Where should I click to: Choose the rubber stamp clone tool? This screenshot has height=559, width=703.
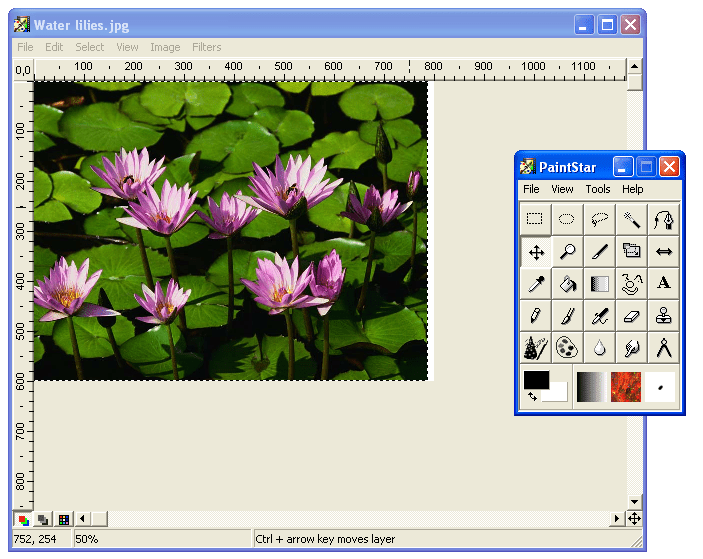[664, 316]
